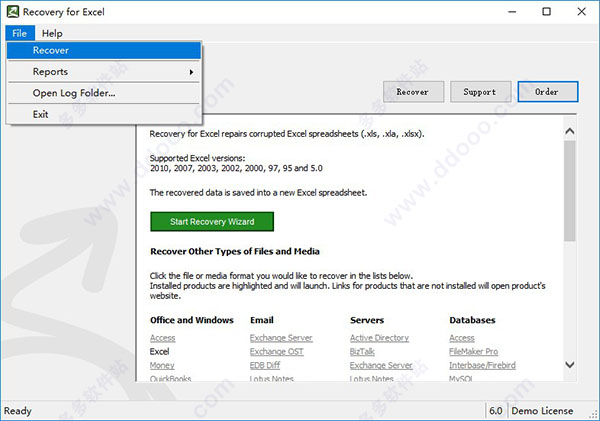The height and width of the screenshot is (421, 600).
Task: Open the Exchange OST link
Action: [x=277, y=351]
